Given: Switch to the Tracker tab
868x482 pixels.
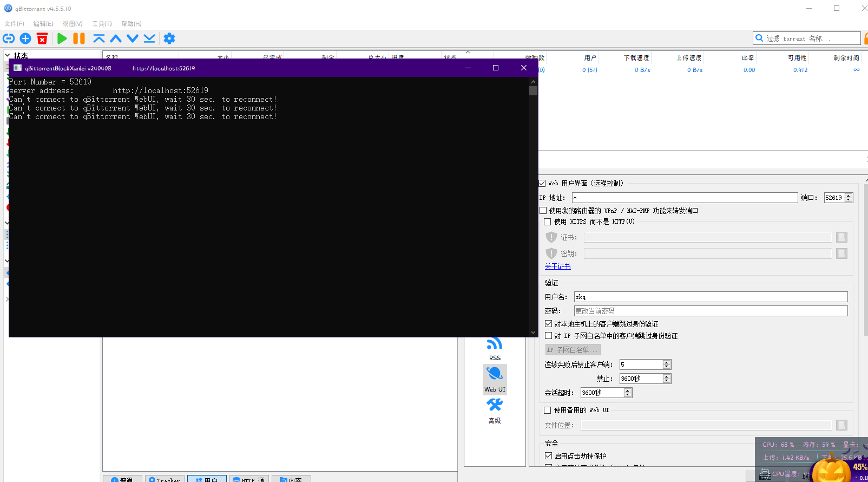Looking at the screenshot, I should (164, 479).
